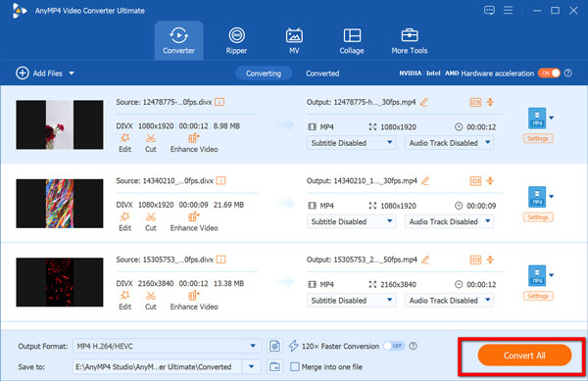This screenshot has height=381, width=588.
Task: Enable Merge into one file checkbox
Action: point(295,366)
